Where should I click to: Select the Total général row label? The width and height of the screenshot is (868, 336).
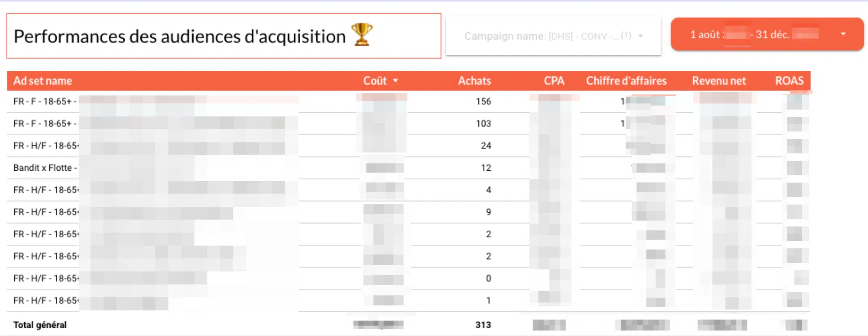click(40, 325)
